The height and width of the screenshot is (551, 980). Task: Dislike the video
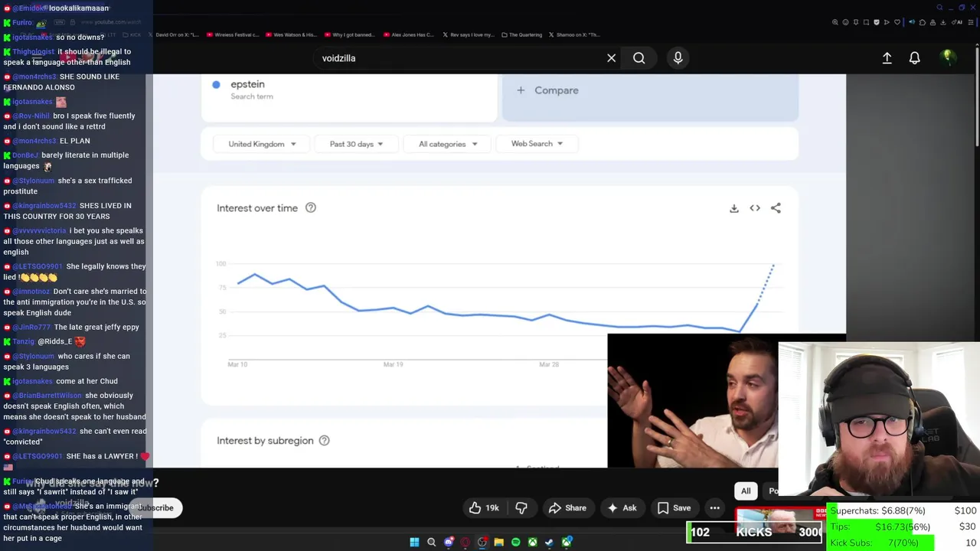click(x=521, y=508)
